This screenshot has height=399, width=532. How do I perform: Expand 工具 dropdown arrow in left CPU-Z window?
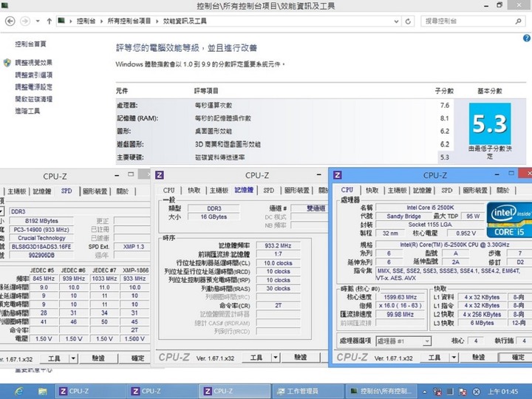73,358
